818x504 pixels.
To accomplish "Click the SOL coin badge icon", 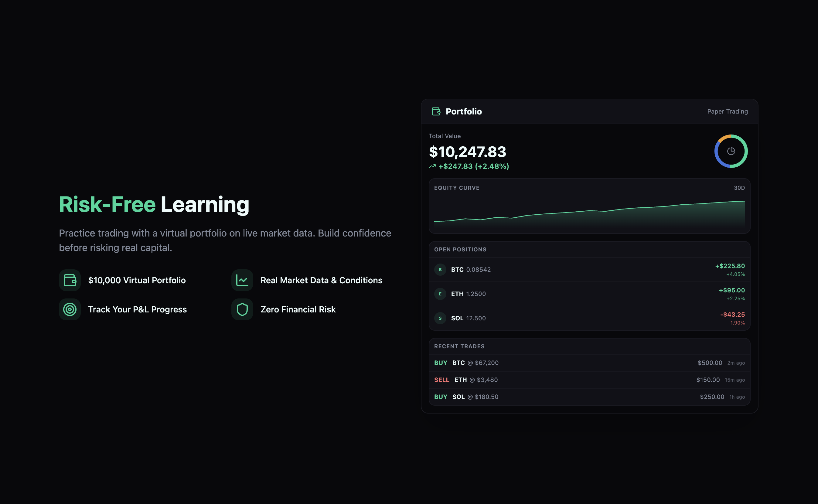I will (440, 318).
